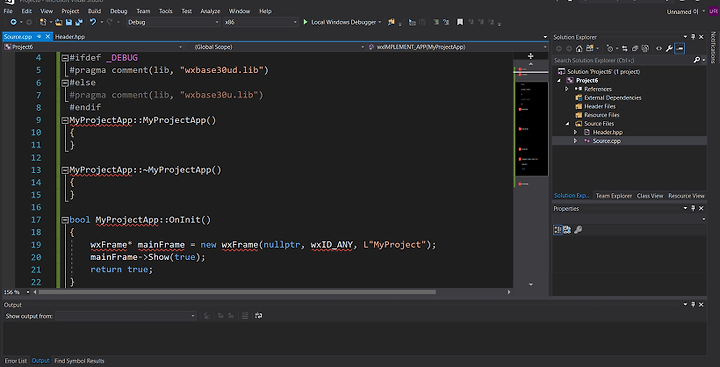Open the Build menu
The image size is (720, 367).
point(94,11)
